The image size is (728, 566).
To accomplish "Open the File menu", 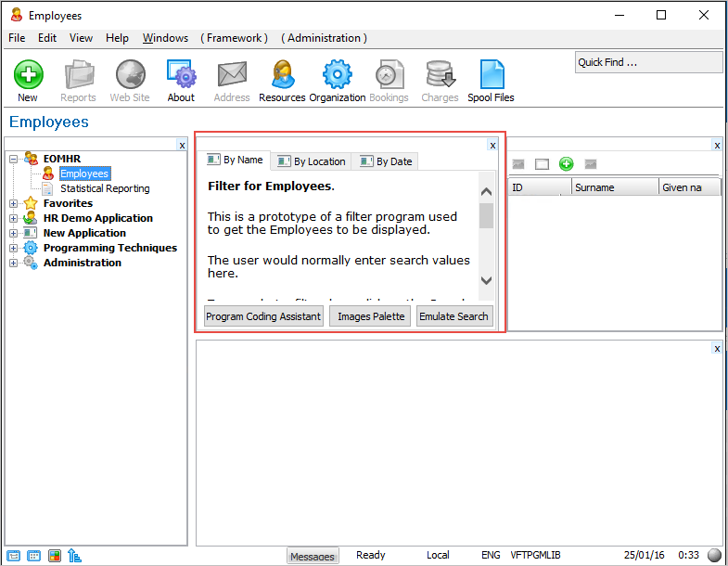I will 17,38.
